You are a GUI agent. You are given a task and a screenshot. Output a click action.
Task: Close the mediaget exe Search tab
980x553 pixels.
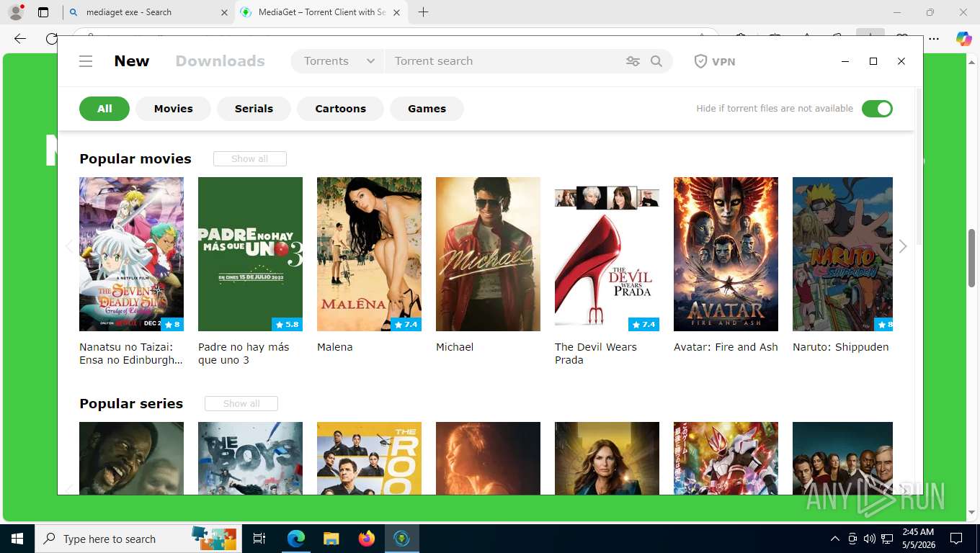[223, 12]
